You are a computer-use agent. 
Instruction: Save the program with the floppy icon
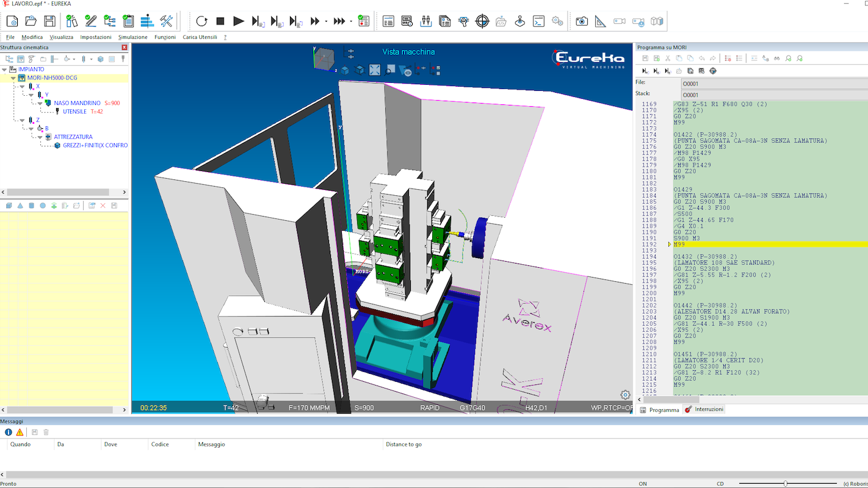tap(645, 59)
